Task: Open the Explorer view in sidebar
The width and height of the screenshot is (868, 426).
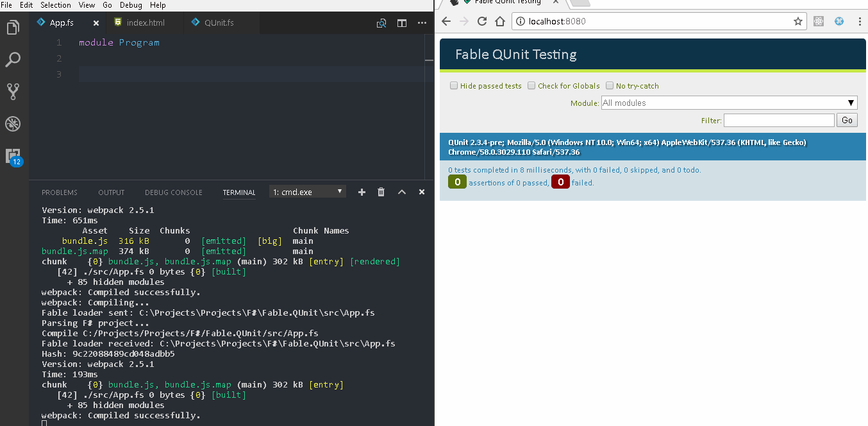Action: [13, 28]
